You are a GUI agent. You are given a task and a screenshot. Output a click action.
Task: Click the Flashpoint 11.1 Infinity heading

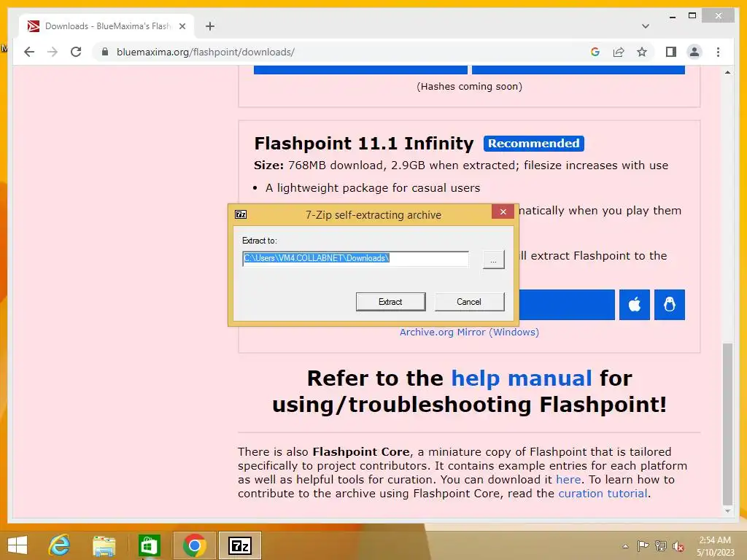pos(364,144)
